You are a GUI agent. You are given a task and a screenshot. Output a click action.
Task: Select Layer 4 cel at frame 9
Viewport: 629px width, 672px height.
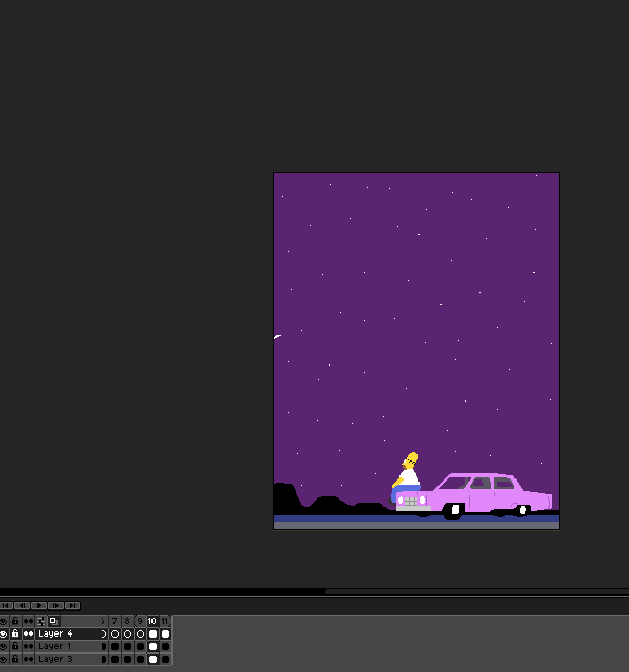pos(140,633)
